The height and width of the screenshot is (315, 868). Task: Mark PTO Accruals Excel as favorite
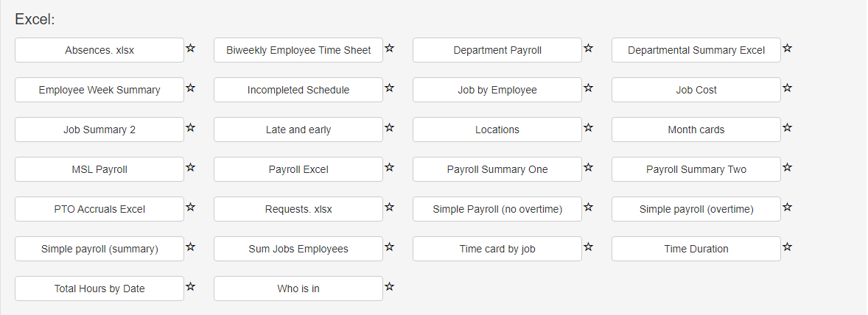tap(190, 208)
